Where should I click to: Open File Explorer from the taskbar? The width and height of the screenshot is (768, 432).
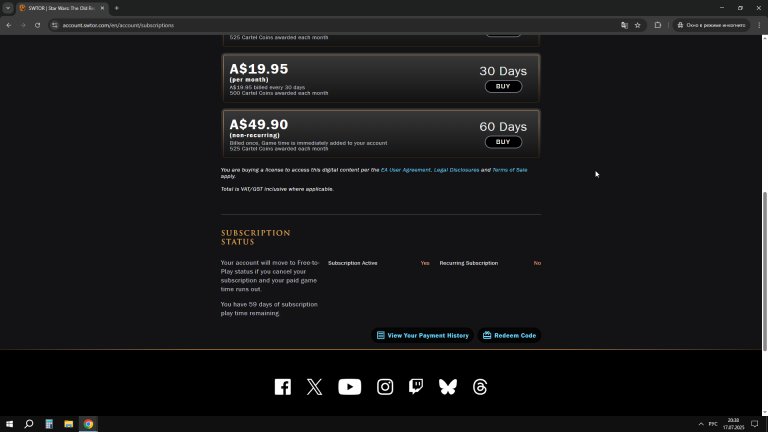click(69, 424)
